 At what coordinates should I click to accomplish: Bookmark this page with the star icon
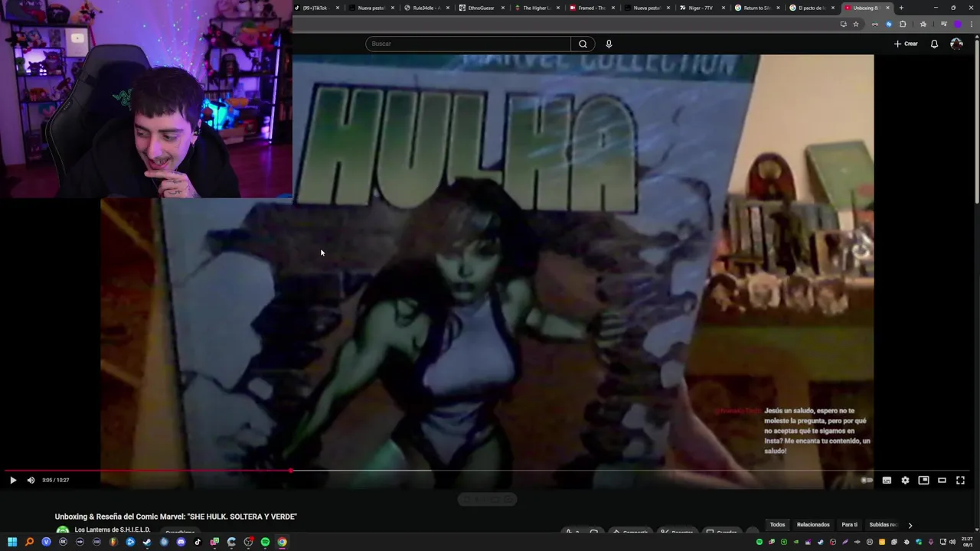[856, 24]
